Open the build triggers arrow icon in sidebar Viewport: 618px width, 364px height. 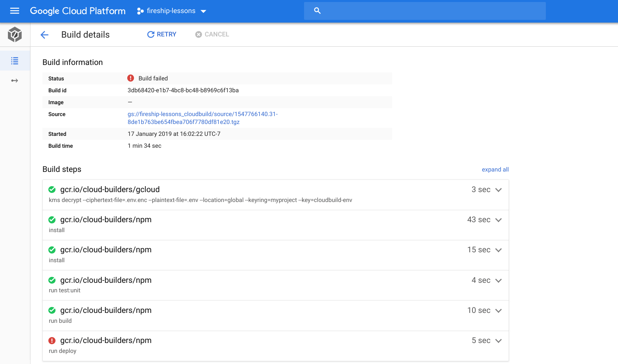[15, 81]
